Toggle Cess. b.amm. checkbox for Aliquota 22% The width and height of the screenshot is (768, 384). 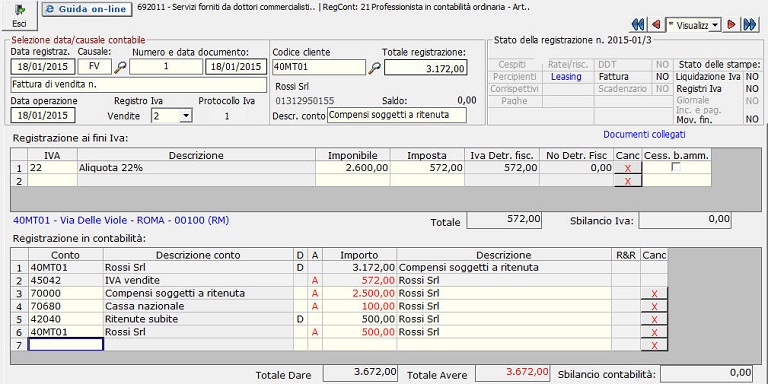coord(676,167)
